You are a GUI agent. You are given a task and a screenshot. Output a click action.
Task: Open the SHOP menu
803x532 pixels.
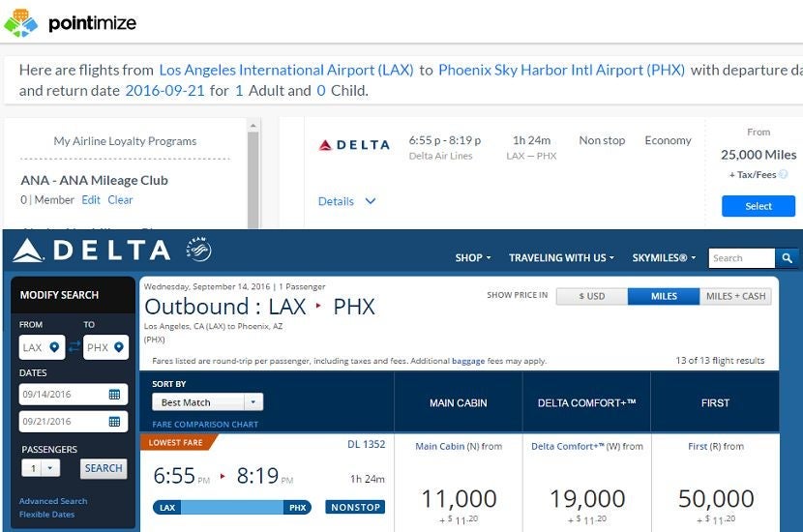[x=473, y=258]
